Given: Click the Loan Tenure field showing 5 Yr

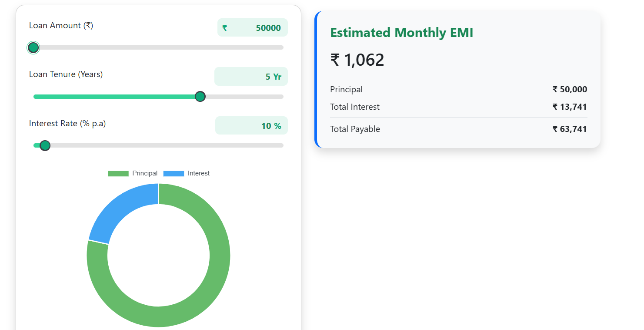Looking at the screenshot, I should (x=251, y=77).
